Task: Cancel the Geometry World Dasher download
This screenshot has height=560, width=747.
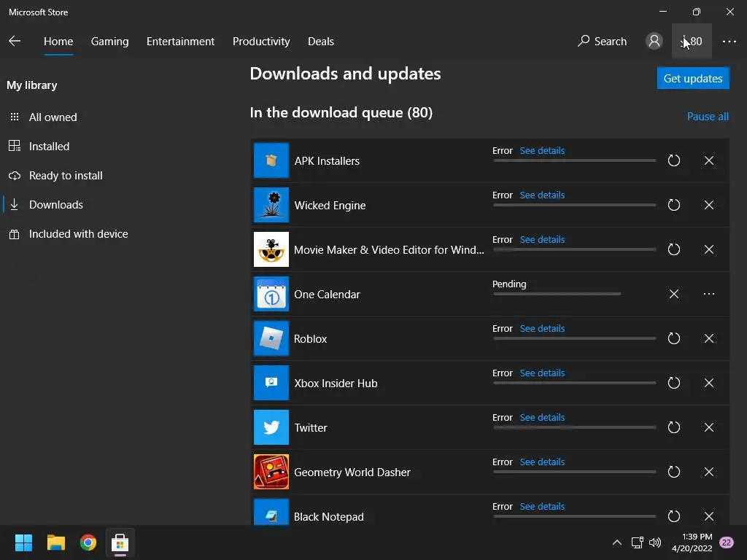Action: click(x=709, y=472)
